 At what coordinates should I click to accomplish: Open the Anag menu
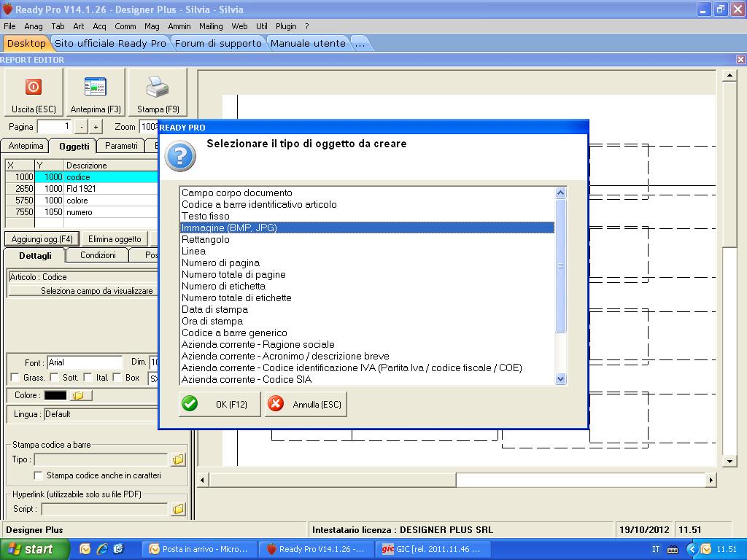coord(34,26)
